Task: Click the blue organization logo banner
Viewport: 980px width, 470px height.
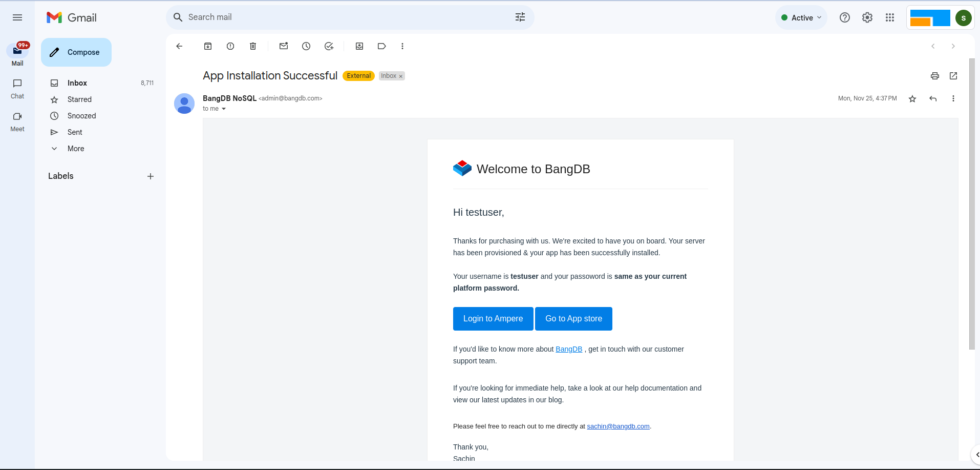Action: 930,18
